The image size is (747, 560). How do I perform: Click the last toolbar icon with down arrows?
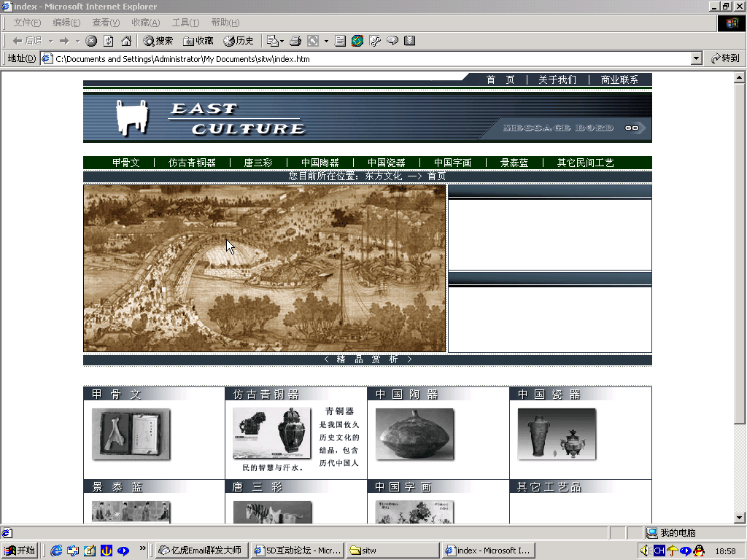(x=410, y=41)
